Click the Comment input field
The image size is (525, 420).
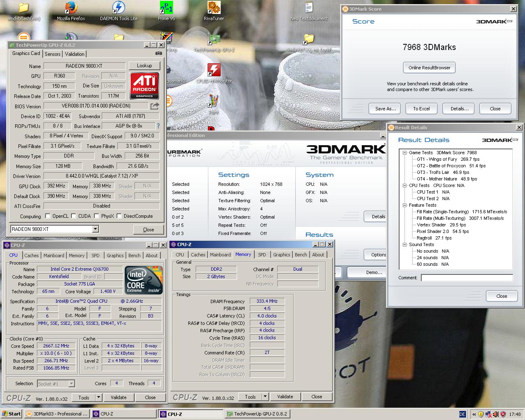467,278
